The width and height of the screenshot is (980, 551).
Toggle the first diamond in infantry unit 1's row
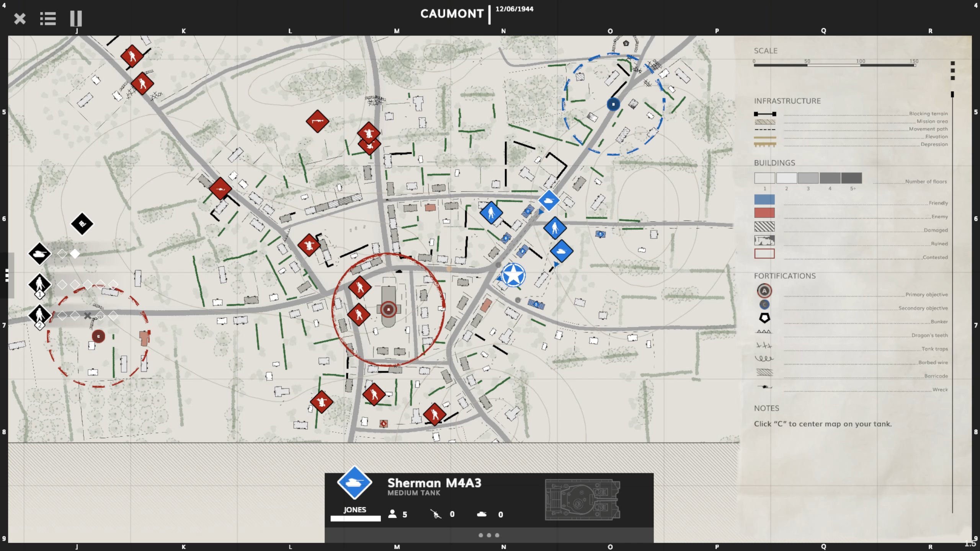[x=62, y=284]
